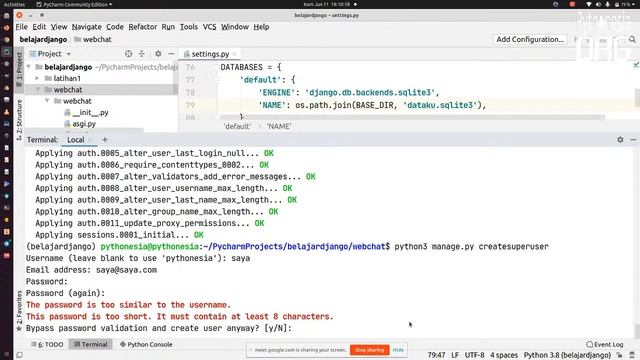Screen dimensions: 640x360
Task: Open the Navigate menu
Action: pyautogui.click(x=87, y=27)
